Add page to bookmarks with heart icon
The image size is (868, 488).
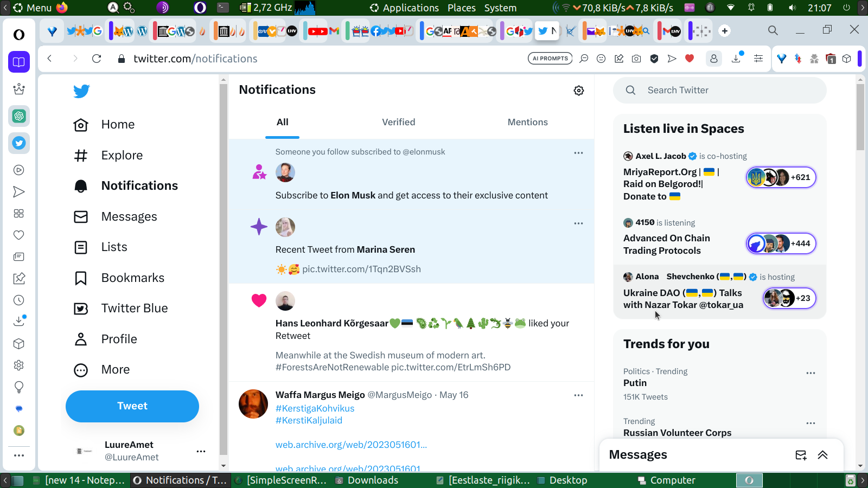coord(690,59)
